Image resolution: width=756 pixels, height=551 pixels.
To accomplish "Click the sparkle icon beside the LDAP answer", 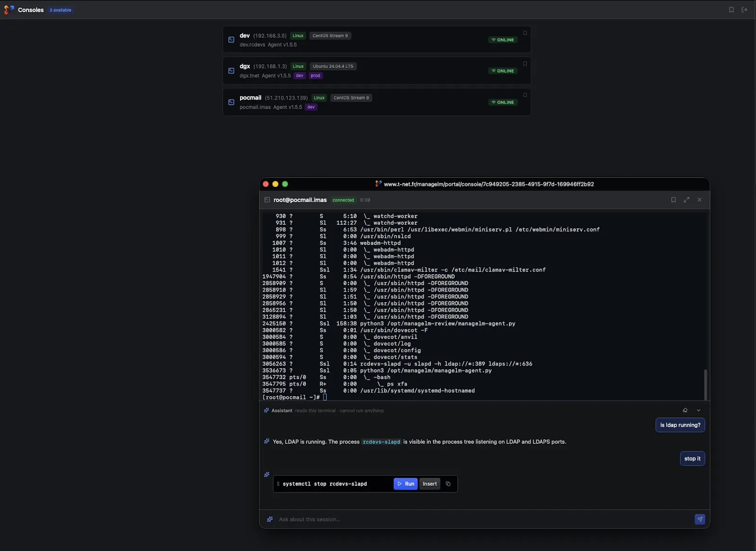I will (x=266, y=441).
